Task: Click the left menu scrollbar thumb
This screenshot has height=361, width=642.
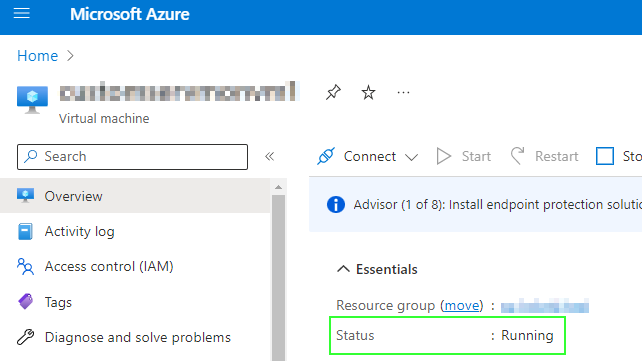Action: [x=278, y=278]
